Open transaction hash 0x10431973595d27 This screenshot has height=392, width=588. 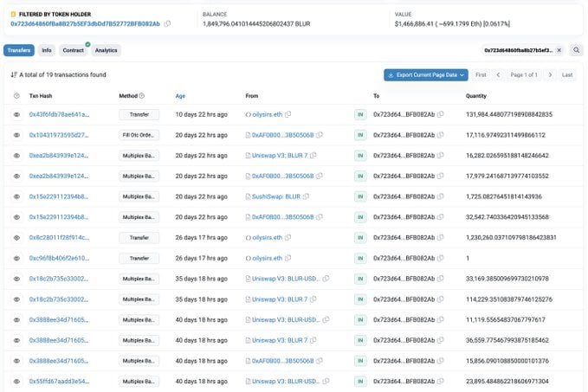tap(58, 135)
